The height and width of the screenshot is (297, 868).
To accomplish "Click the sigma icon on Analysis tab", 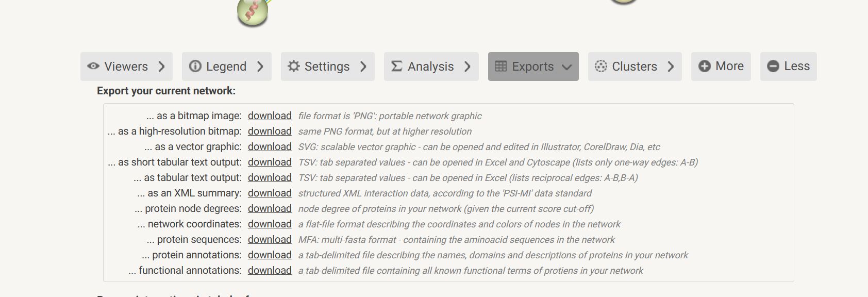I will click(397, 66).
